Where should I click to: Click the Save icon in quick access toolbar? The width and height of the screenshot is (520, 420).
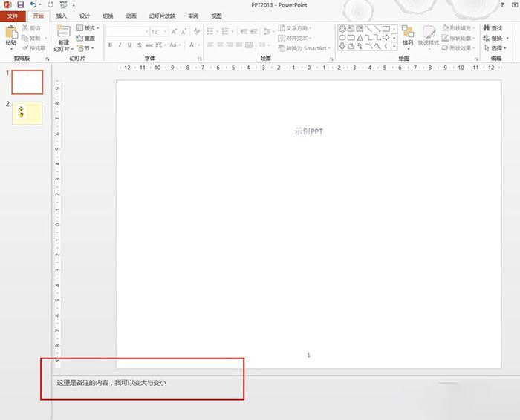click(x=21, y=5)
